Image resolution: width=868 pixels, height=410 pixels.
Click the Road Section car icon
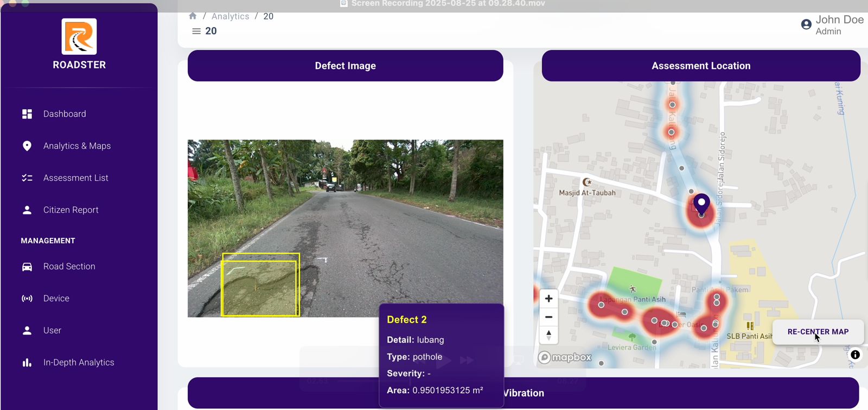click(x=27, y=267)
